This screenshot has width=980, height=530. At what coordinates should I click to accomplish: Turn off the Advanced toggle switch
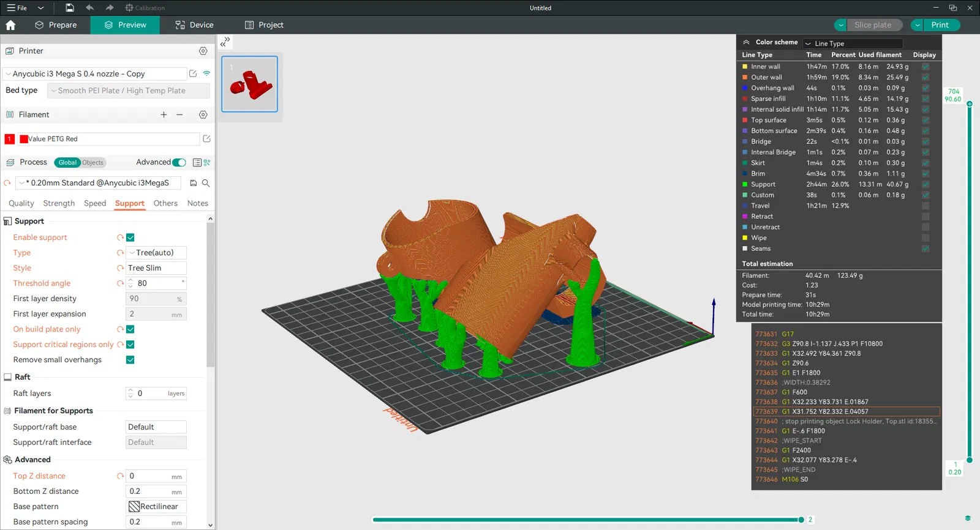179,163
